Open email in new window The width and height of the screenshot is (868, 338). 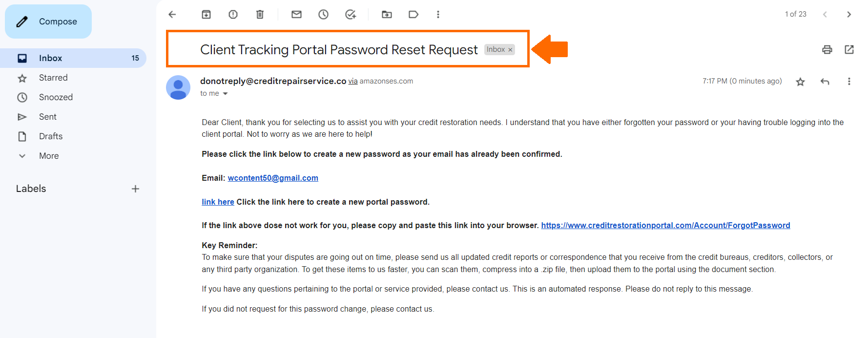849,49
